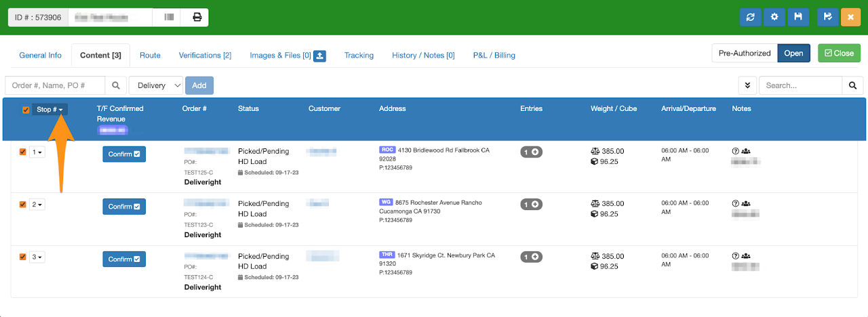
Task: Click the PO TEST125-C text
Action: 199,173
